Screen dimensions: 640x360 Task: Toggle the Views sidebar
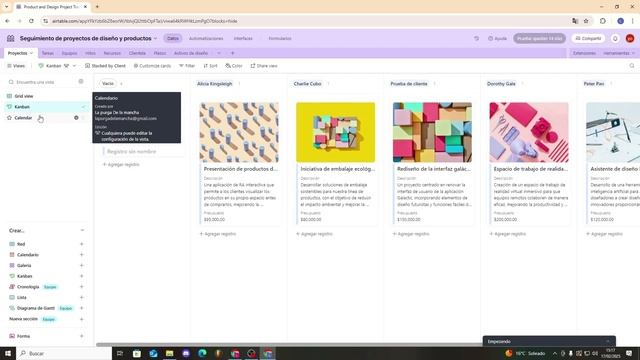(x=16, y=66)
